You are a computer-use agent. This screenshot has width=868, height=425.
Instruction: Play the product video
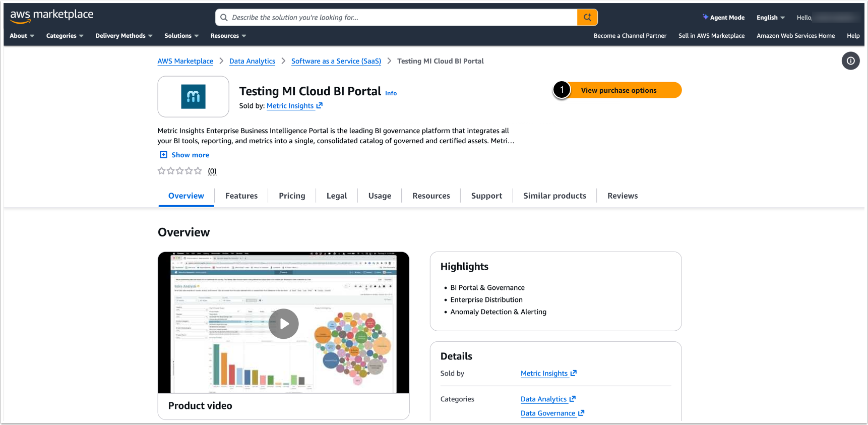(283, 324)
